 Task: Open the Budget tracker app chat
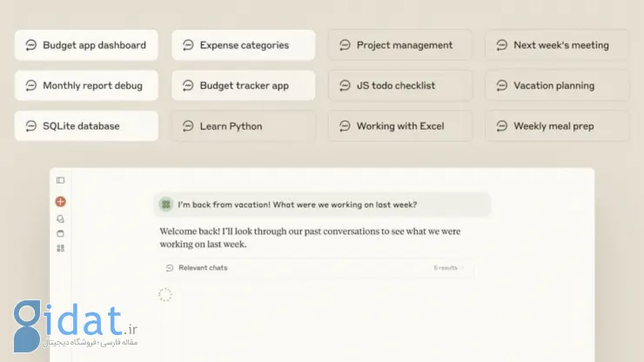[244, 85]
